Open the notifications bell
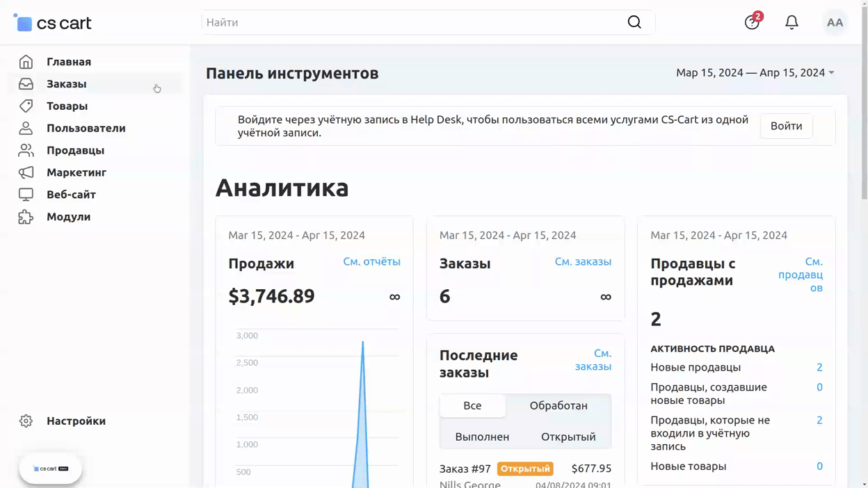The height and width of the screenshot is (488, 868). pyautogui.click(x=791, y=23)
